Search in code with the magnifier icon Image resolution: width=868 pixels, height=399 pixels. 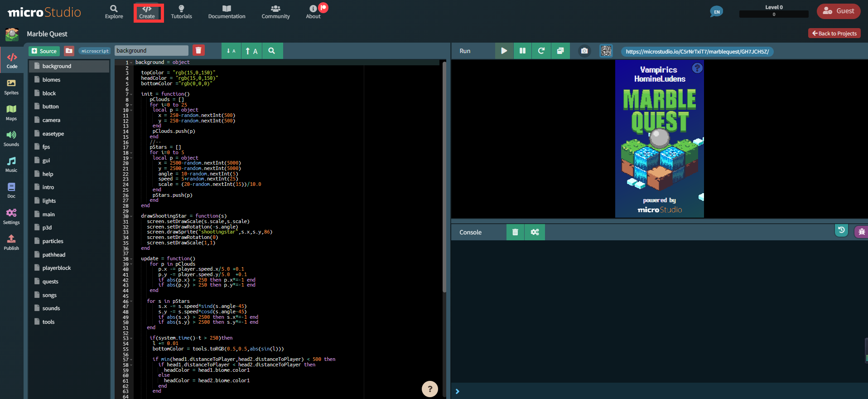[271, 51]
